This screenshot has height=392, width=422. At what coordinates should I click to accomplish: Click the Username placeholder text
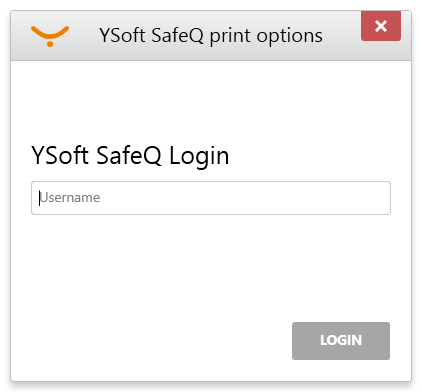(x=70, y=198)
